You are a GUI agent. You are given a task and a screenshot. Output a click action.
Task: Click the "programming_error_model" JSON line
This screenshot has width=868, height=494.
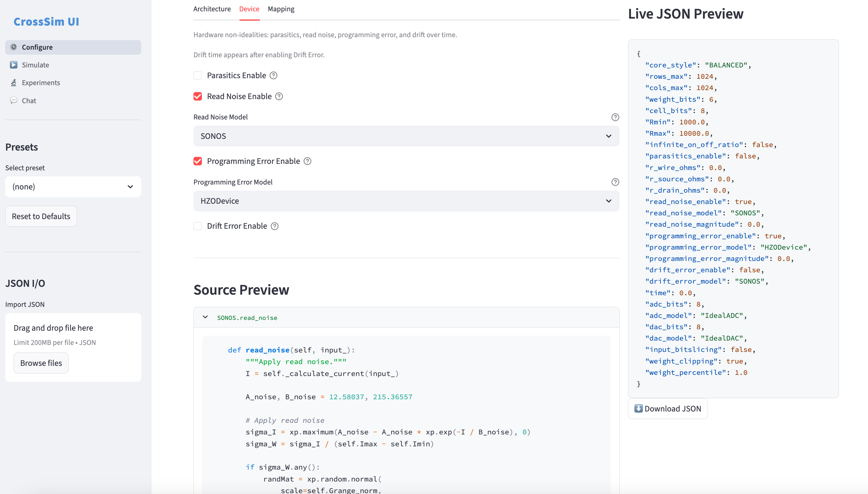[x=728, y=247]
